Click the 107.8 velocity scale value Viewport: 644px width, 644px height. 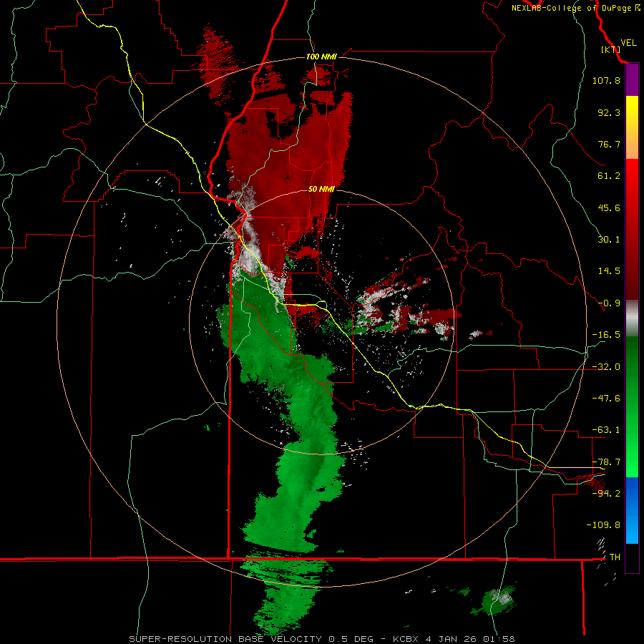coord(606,80)
